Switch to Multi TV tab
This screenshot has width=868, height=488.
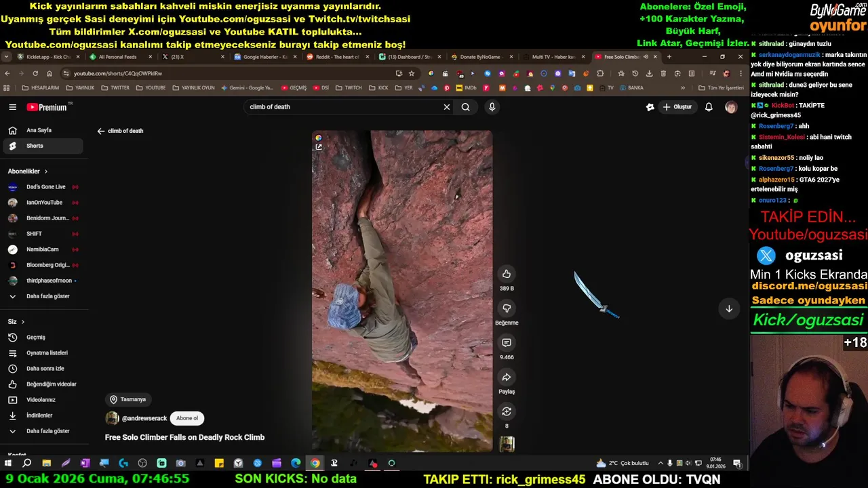[554, 57]
